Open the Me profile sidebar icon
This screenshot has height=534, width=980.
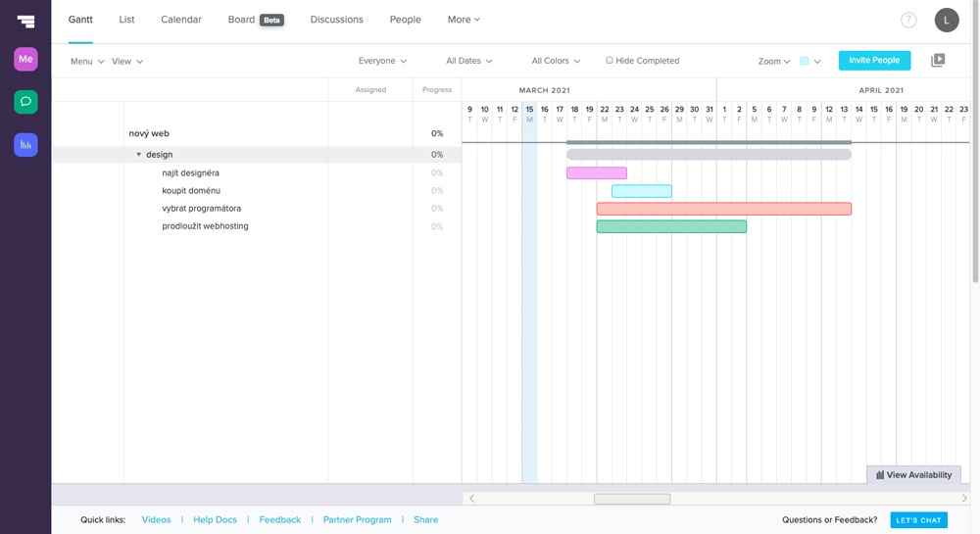25,60
